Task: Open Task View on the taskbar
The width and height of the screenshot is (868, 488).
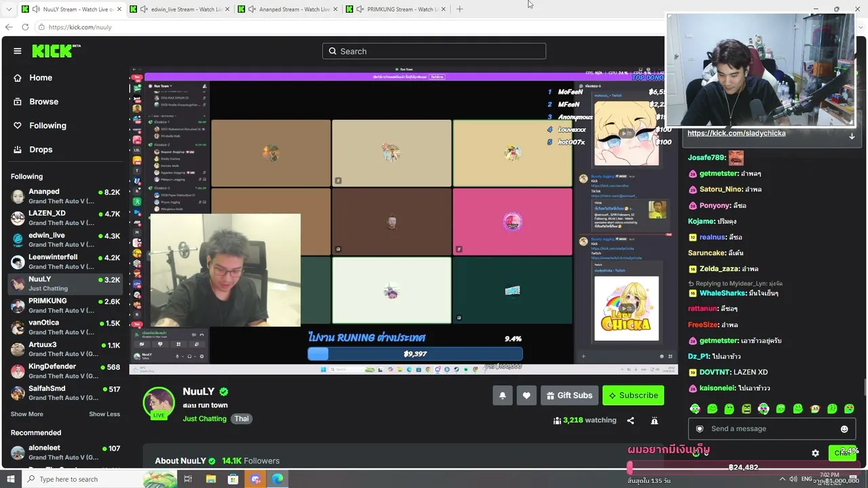Action: click(188, 479)
